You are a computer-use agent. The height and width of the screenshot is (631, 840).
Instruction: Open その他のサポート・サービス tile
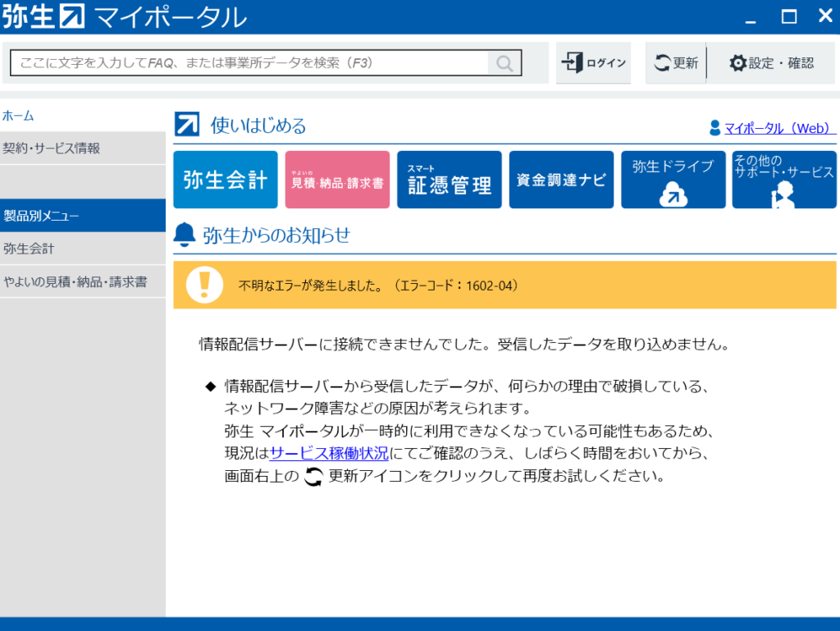pyautogui.click(x=784, y=180)
